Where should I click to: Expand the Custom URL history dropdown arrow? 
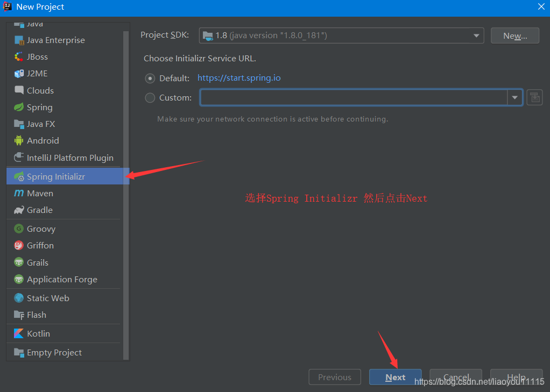[x=515, y=97]
